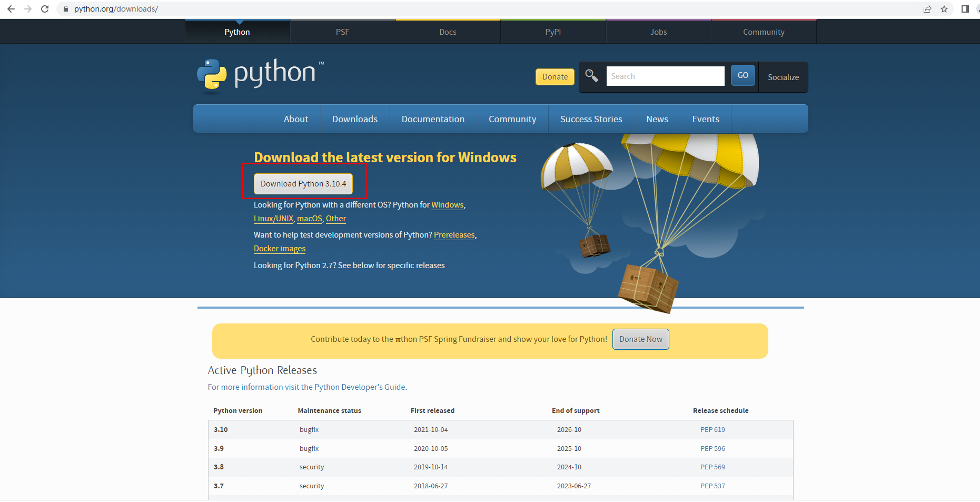
Task: Open the Downloads menu
Action: [354, 119]
